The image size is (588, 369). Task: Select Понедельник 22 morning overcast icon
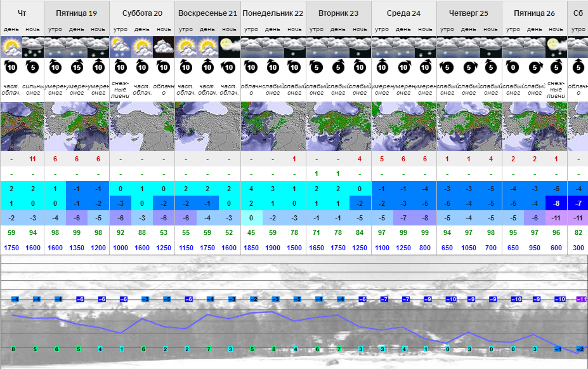(251, 47)
